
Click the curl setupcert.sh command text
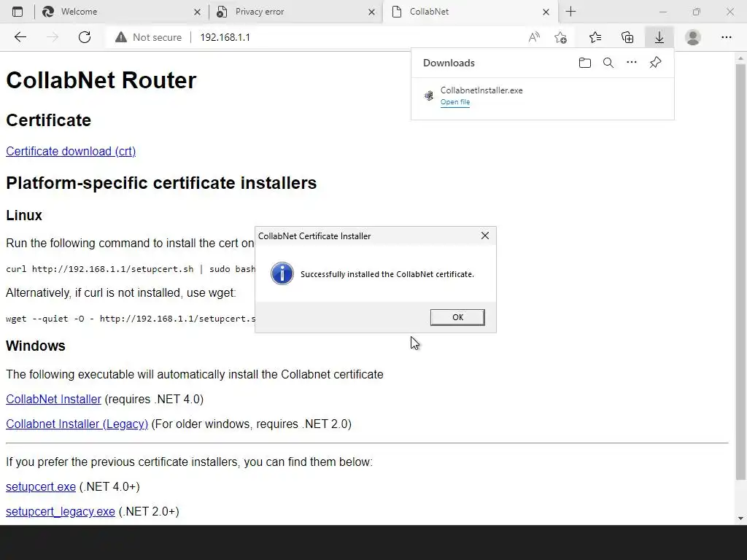coord(130,269)
